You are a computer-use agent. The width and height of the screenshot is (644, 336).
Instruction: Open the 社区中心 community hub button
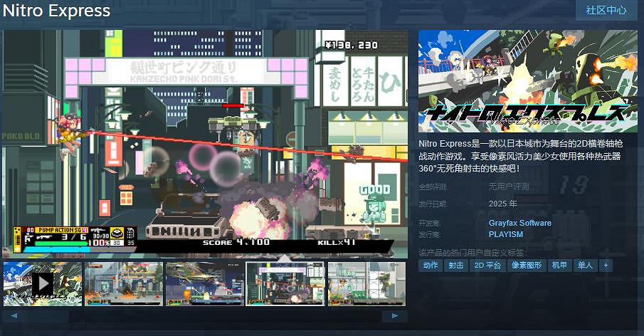[x=606, y=10]
